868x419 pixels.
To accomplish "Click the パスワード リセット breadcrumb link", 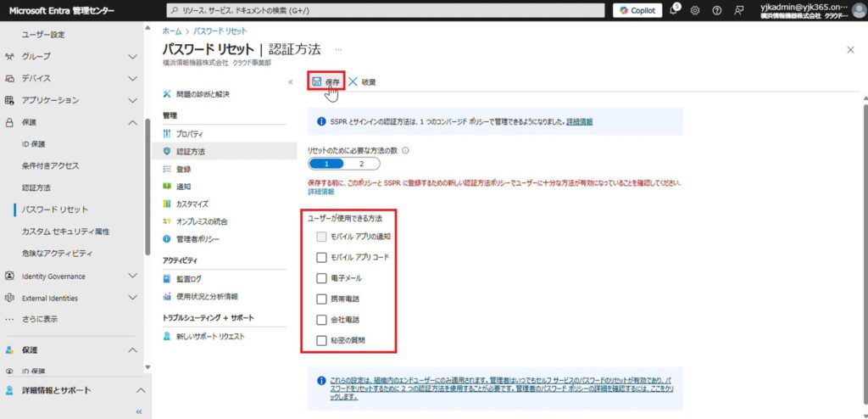I will [x=220, y=31].
